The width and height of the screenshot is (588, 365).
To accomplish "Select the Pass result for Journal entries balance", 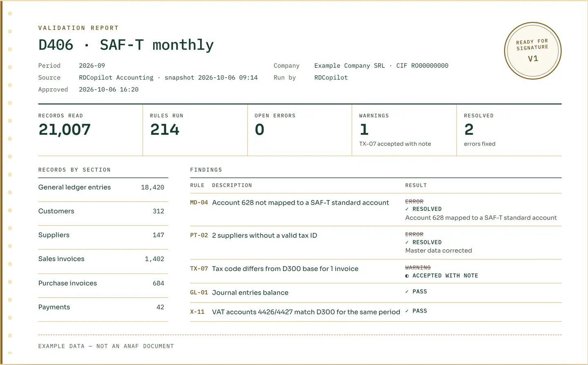I will click(416, 291).
